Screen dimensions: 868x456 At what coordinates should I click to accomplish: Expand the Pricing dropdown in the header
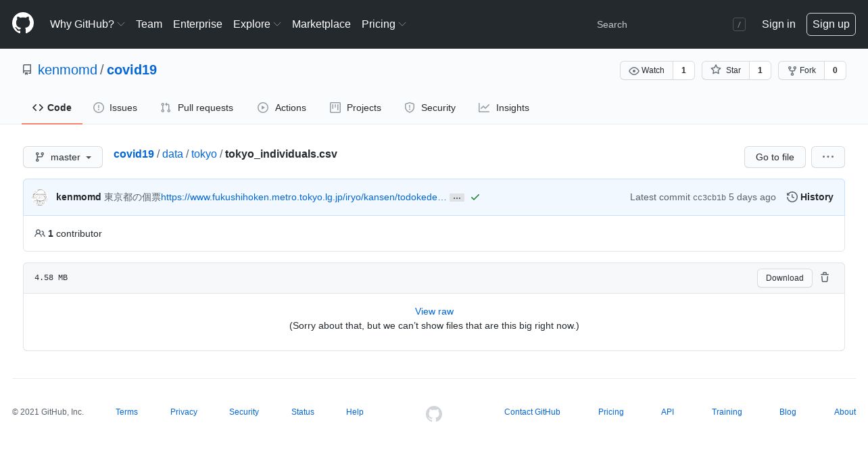coord(384,24)
